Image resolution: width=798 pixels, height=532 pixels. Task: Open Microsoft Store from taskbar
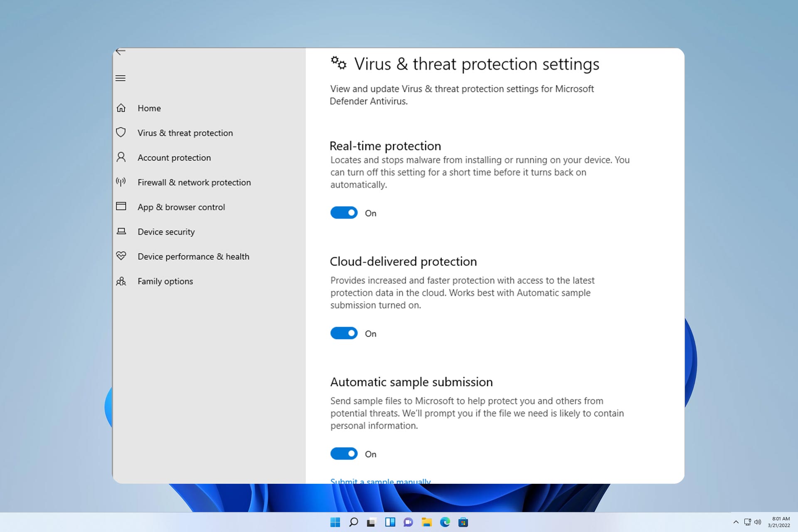[x=463, y=522]
